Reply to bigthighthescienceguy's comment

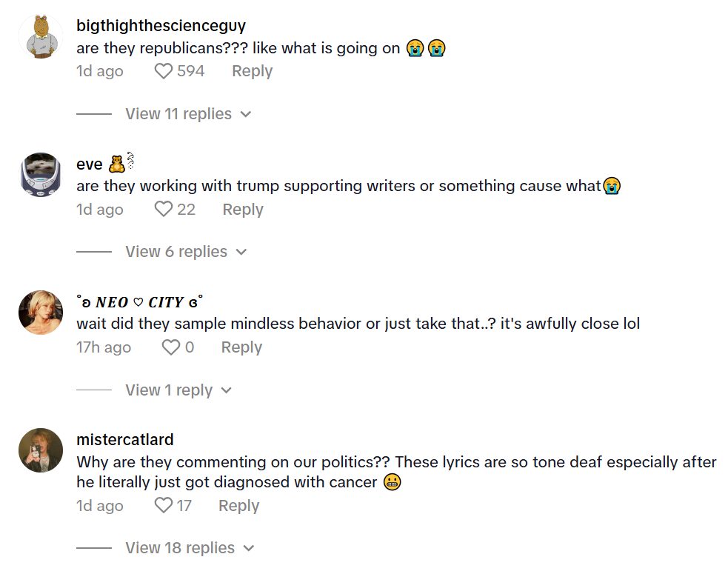[x=251, y=70]
